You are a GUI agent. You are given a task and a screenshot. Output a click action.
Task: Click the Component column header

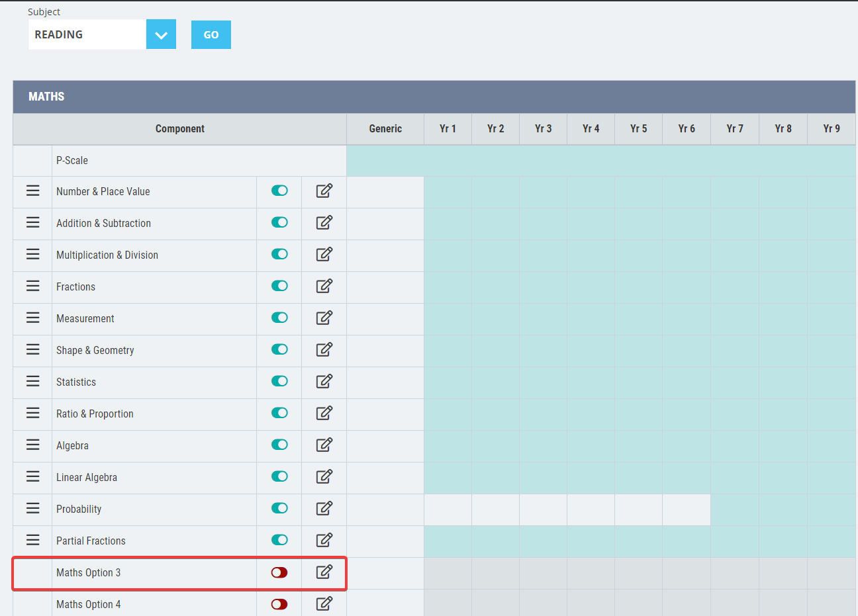pyautogui.click(x=180, y=129)
